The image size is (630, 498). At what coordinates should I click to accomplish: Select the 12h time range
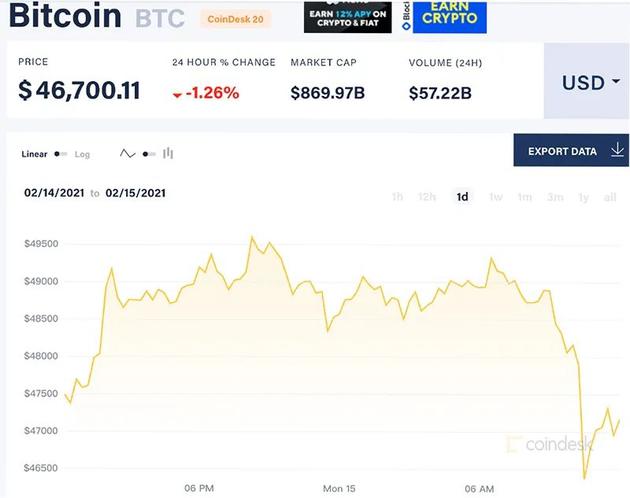click(x=427, y=197)
